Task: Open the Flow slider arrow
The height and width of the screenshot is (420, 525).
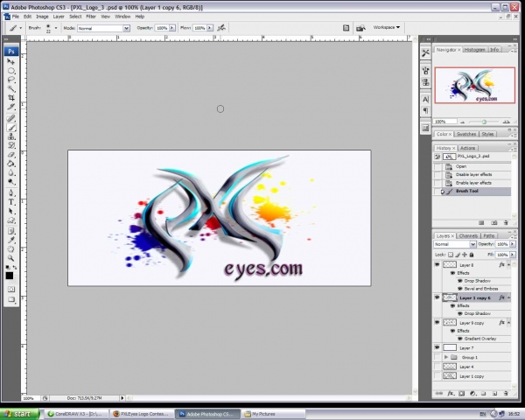Action: pyautogui.click(x=210, y=28)
